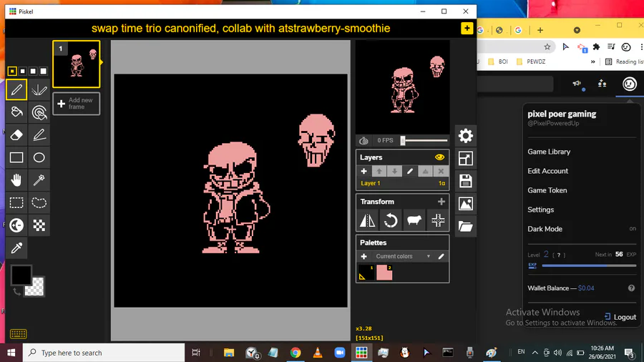
Task: Click the Flip vertically transform icon
Action: pyautogui.click(x=367, y=220)
